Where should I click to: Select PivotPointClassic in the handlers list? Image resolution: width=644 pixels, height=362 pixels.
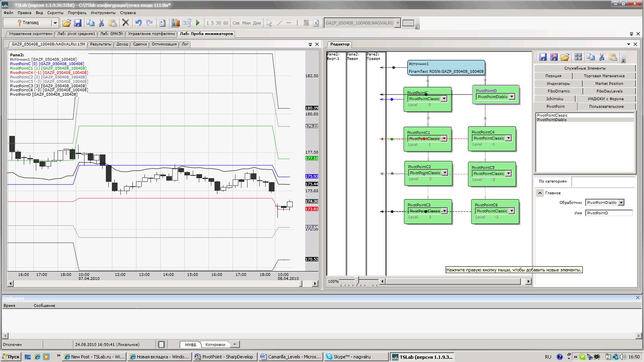[x=552, y=115]
